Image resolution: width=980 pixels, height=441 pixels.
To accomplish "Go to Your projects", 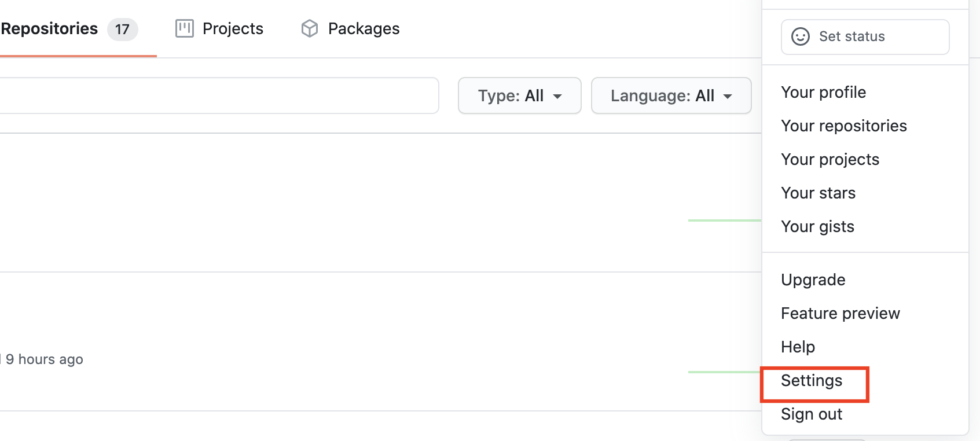I will point(829,159).
